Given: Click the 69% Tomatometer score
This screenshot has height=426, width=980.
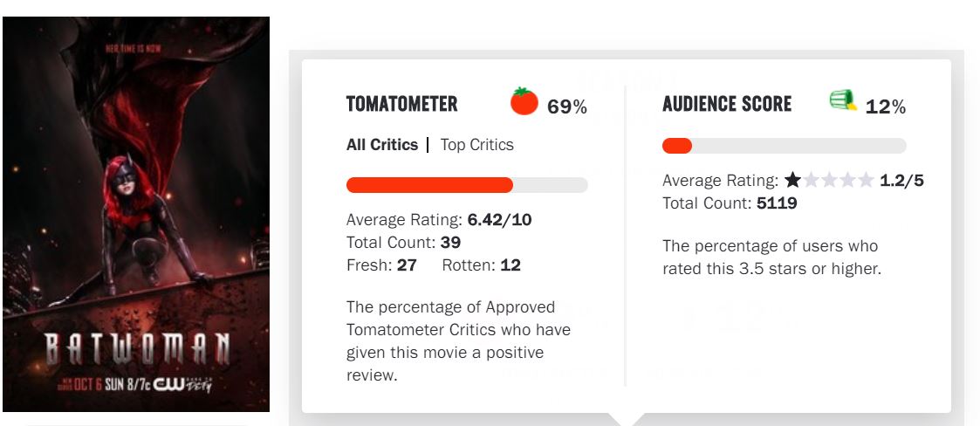Looking at the screenshot, I should [567, 107].
